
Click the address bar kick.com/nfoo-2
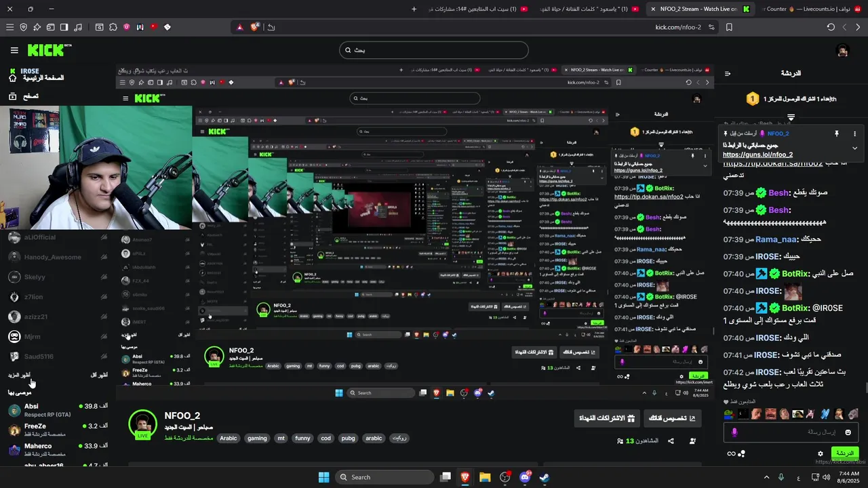(678, 27)
